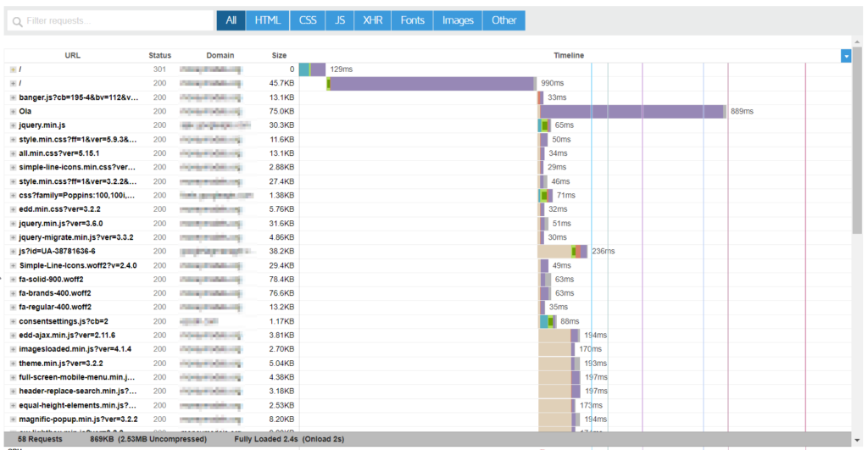Open the Timeline column dropdown arrow
This screenshot has width=868, height=450.
tap(845, 56)
